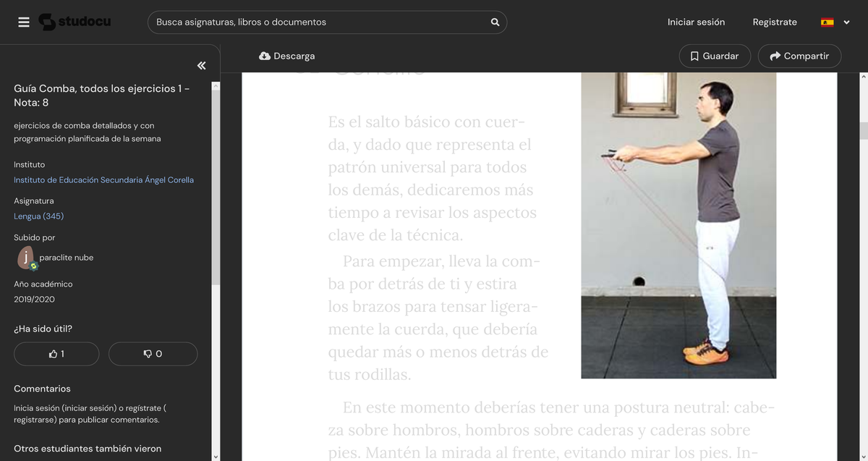Click the search magnifier icon
868x461 pixels.
point(495,22)
